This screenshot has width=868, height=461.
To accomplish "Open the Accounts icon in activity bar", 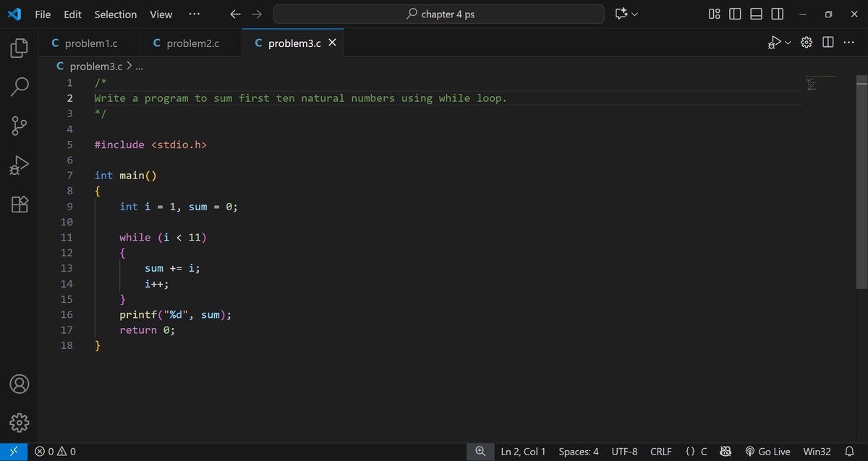I will [x=18, y=384].
